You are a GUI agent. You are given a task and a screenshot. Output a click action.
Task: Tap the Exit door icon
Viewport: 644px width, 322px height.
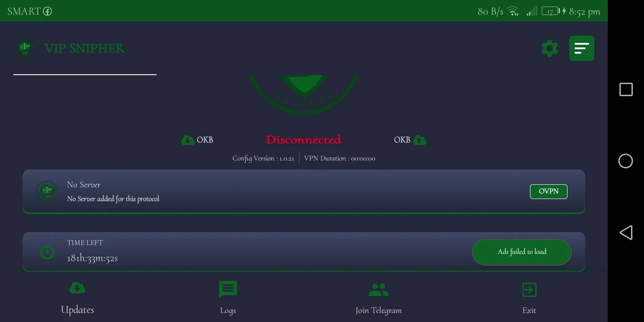[x=530, y=290]
